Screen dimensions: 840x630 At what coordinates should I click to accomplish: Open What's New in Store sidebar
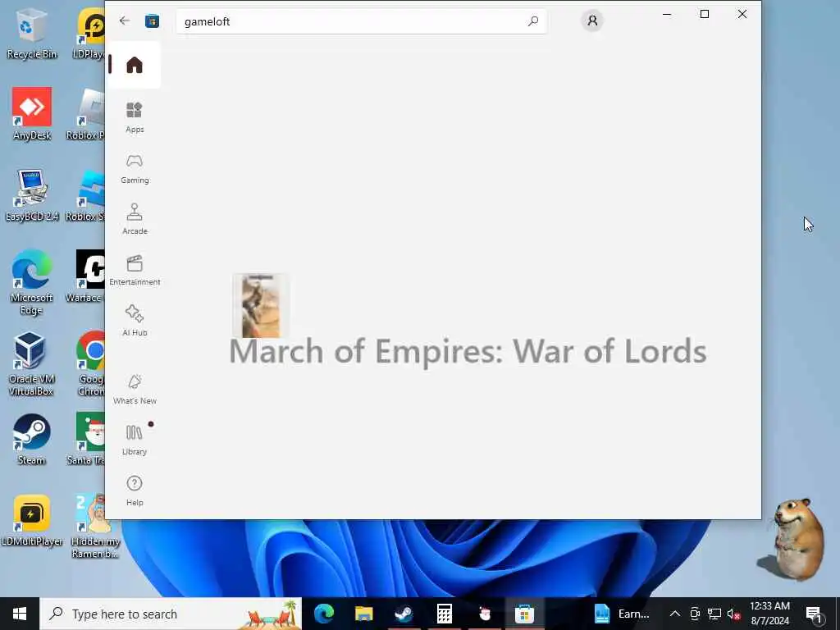135,389
